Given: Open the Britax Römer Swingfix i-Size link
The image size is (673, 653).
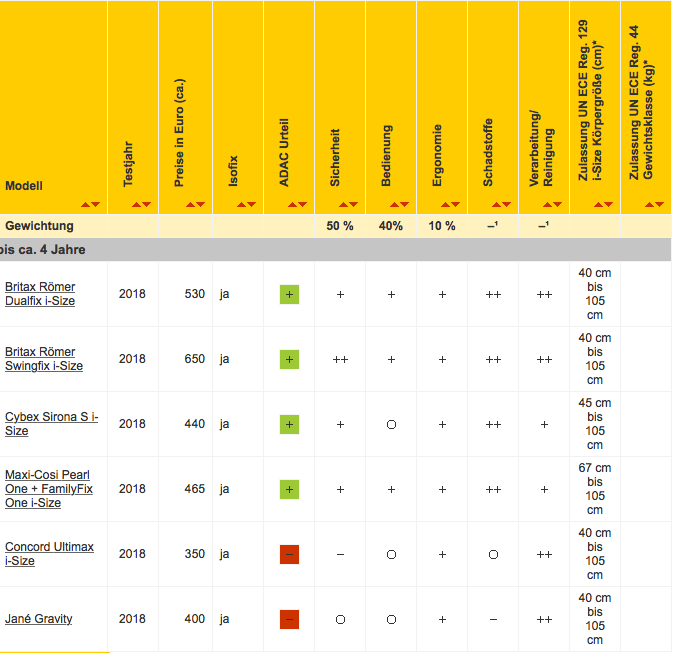Looking at the screenshot, I should (x=44, y=359).
